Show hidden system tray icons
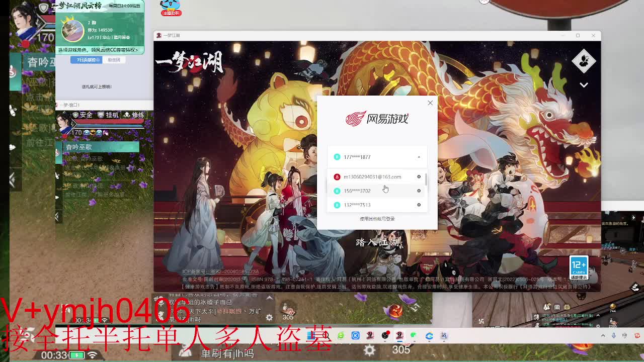This screenshot has height=362, width=644. click(603, 335)
